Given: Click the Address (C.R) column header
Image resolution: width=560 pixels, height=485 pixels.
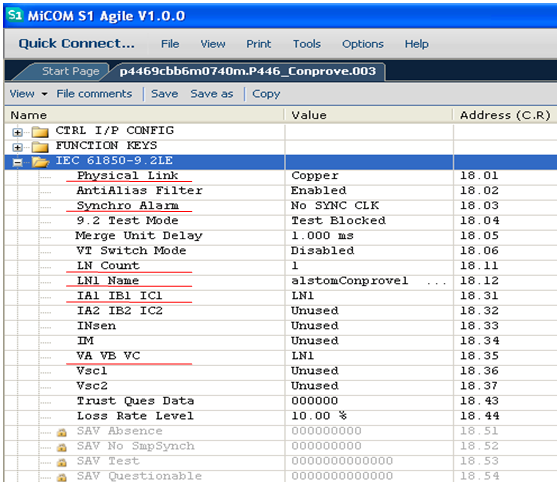Looking at the screenshot, I should click(505, 115).
